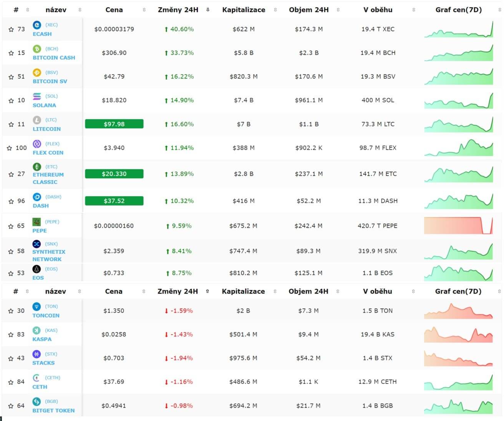
Task: Click sort arrows beside název in upper table
Action: (80, 10)
